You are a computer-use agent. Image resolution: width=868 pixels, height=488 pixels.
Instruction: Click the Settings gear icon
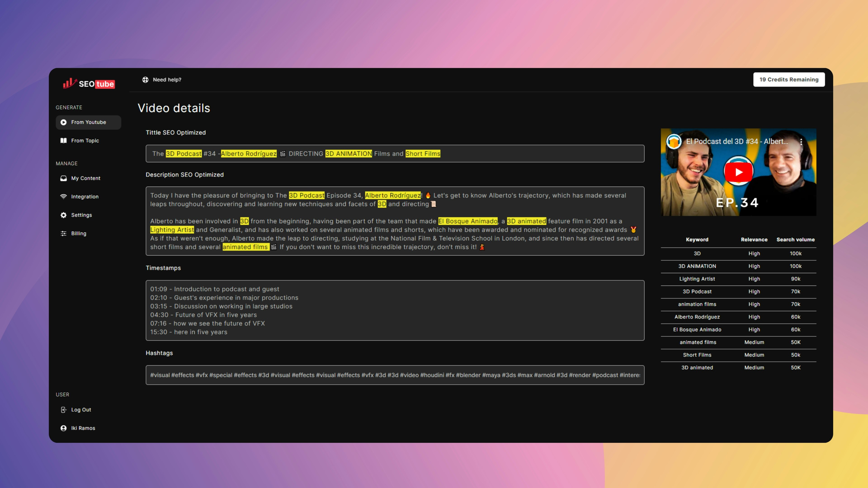coord(63,215)
